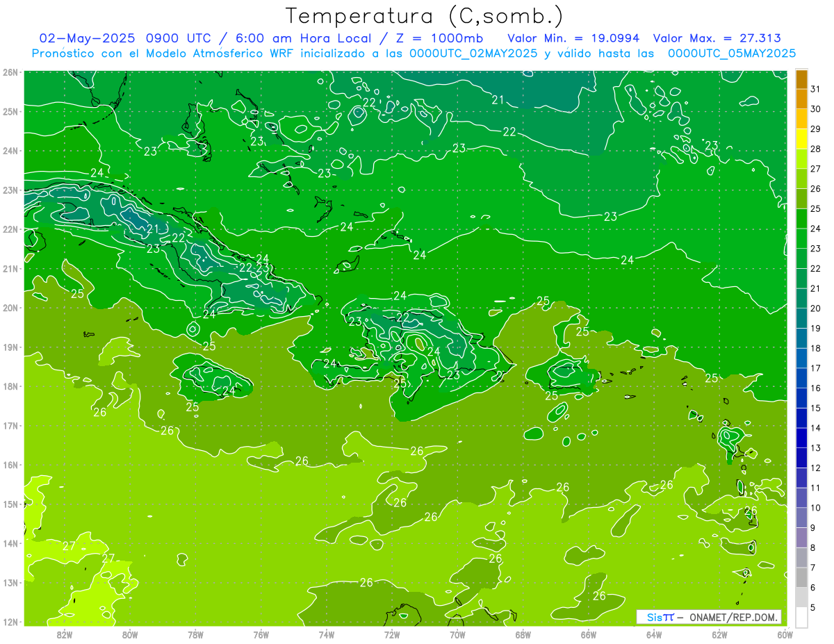Click the 60W longitude axis label
This screenshot has width=834, height=644.
[785, 634]
